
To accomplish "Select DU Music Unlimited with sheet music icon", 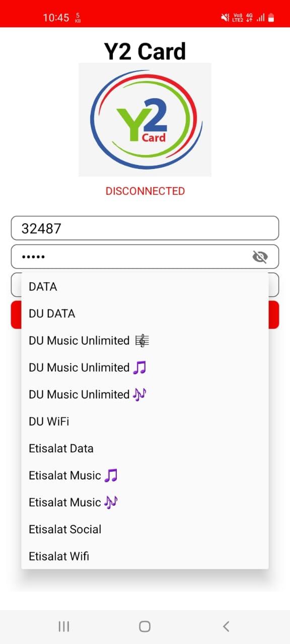I will point(145,341).
